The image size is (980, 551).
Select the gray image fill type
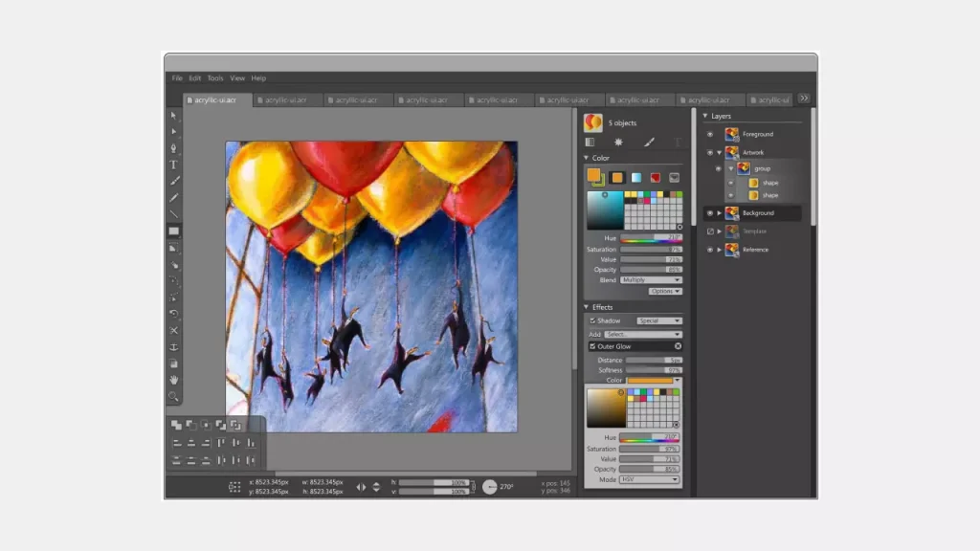tap(674, 178)
